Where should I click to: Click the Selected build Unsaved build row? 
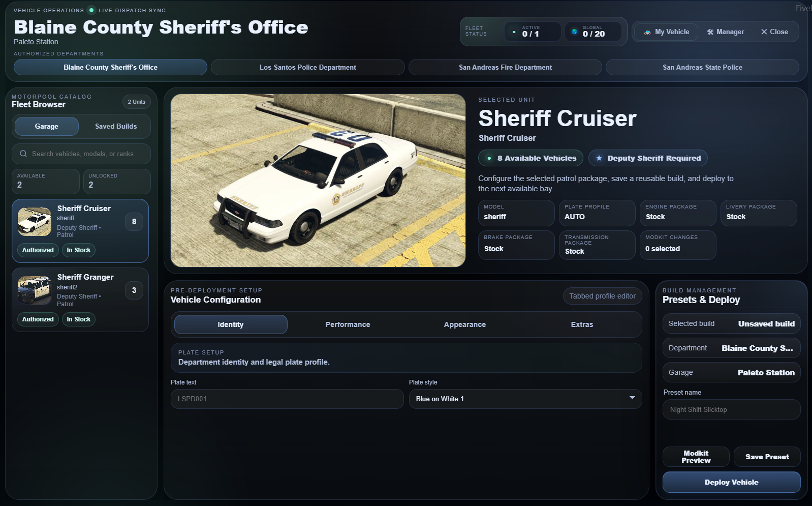pyautogui.click(x=731, y=323)
